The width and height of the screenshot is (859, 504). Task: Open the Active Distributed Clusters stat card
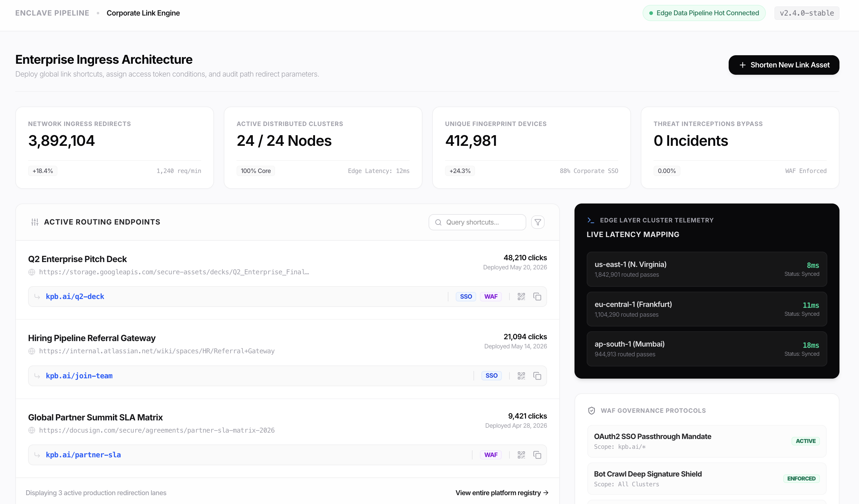tap(323, 148)
